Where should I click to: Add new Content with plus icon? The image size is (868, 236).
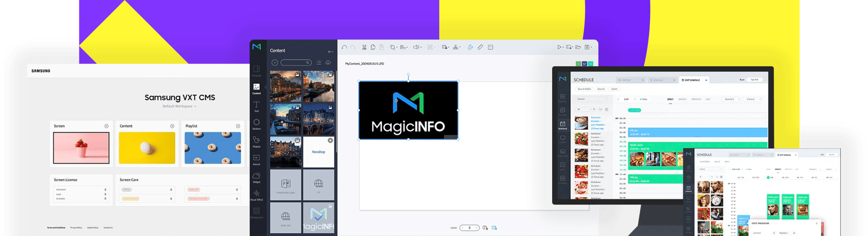point(172,126)
